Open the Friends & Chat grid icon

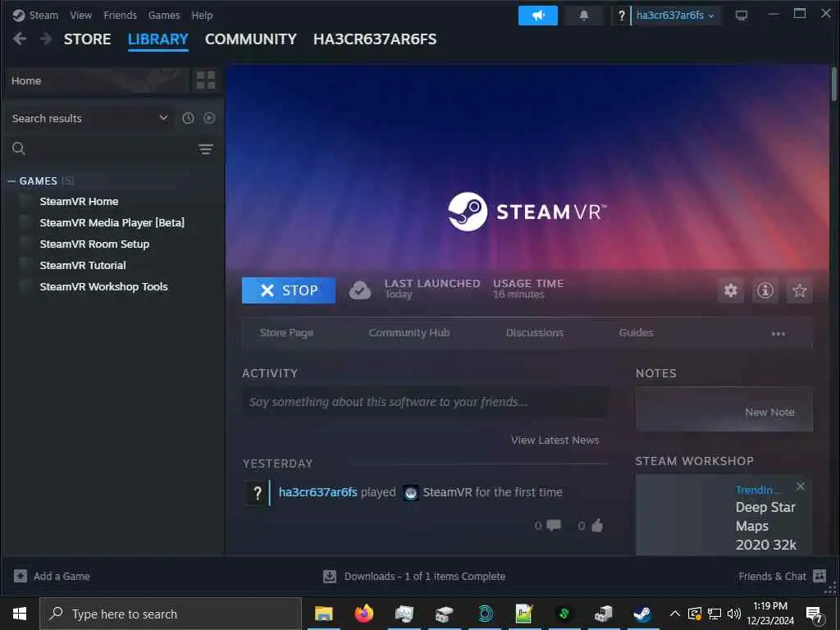coord(819,576)
